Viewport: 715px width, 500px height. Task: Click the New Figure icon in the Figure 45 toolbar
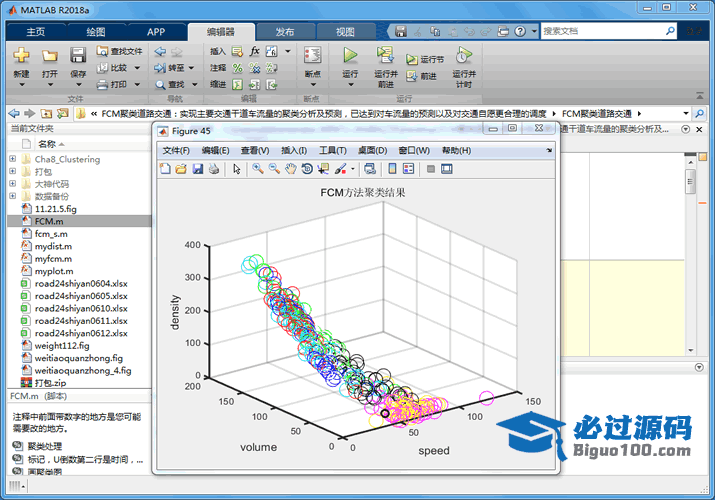point(165,169)
